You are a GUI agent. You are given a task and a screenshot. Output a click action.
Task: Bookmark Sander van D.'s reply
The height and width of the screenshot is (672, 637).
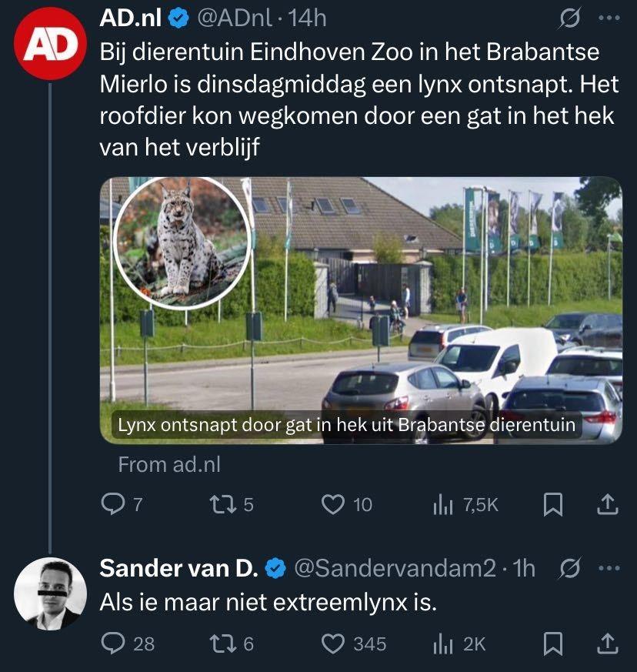click(x=552, y=644)
